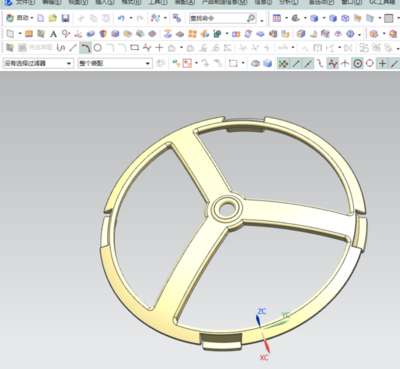Click the sketch Chamfer corner tool
This screenshot has height=369, width=400.
pyautogui.click(x=122, y=48)
